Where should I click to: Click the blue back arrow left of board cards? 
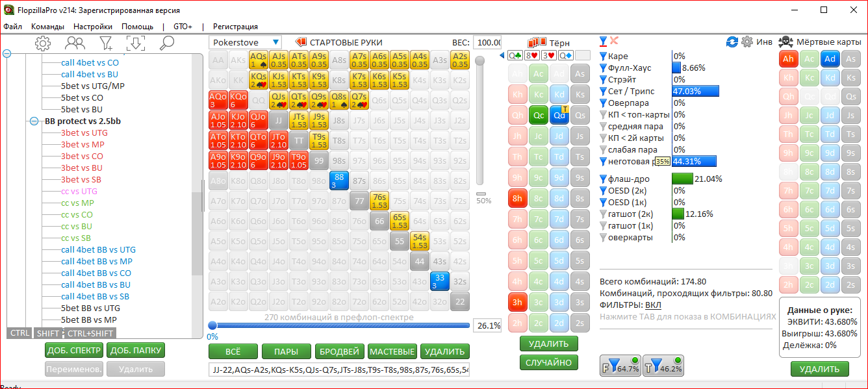(x=502, y=55)
